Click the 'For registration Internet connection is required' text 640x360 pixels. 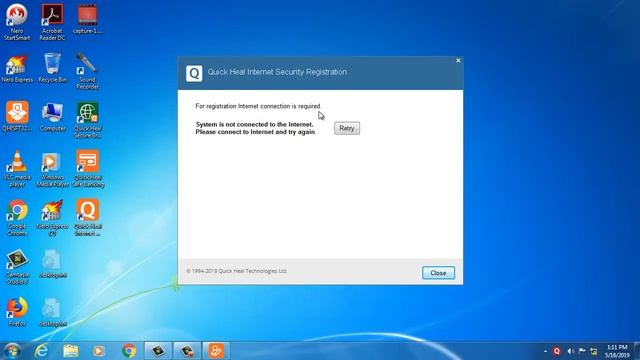tap(258, 106)
